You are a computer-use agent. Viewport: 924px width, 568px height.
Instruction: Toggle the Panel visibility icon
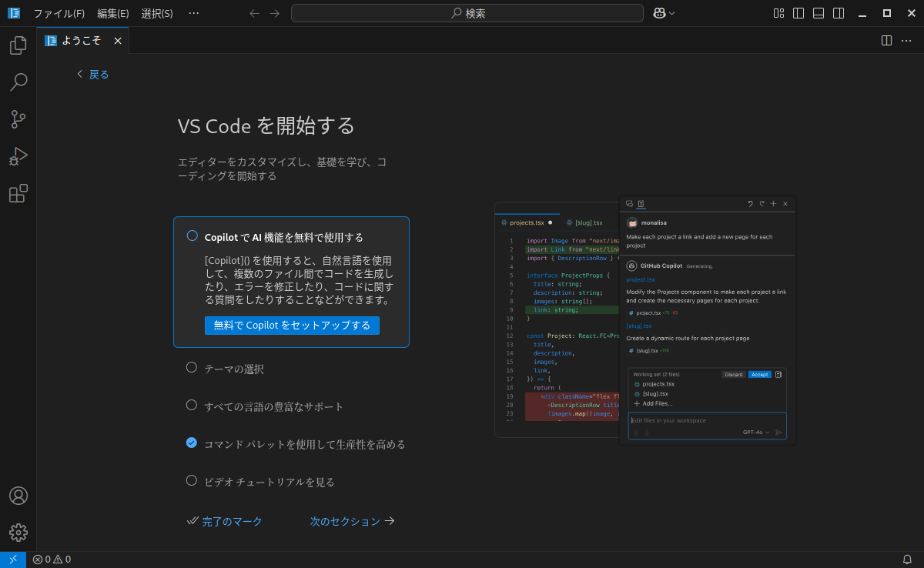[x=818, y=12]
